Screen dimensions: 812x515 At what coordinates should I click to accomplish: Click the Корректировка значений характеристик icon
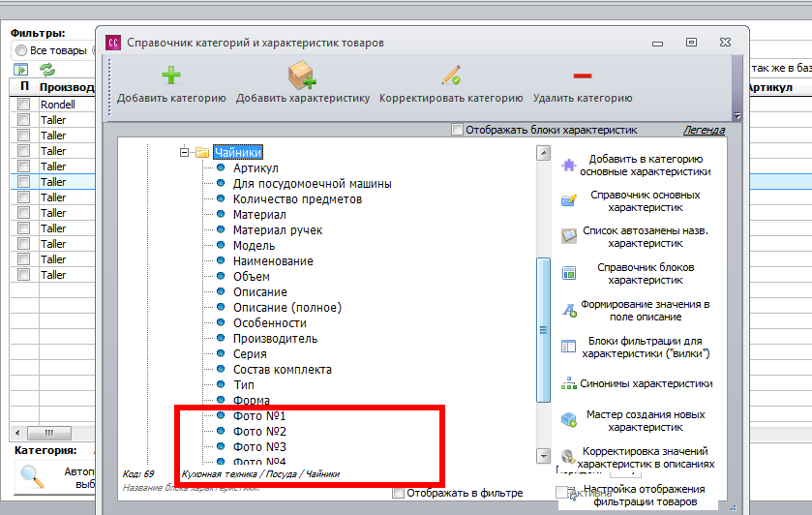568,457
